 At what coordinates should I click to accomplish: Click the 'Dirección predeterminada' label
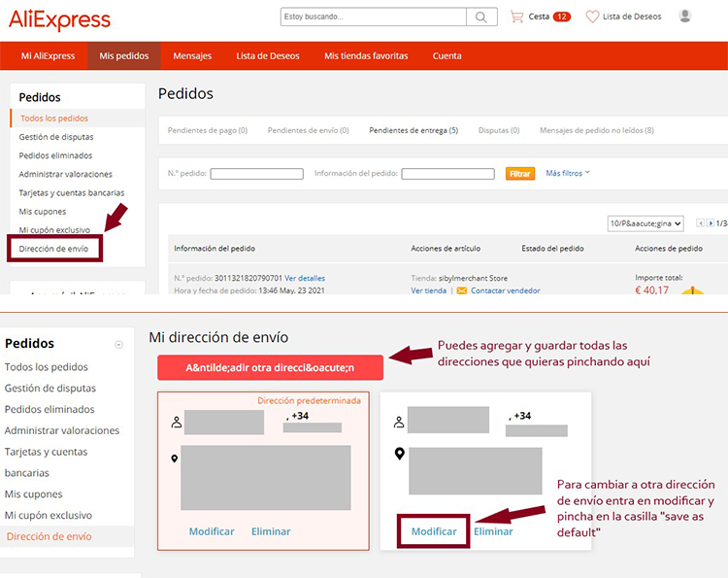pyautogui.click(x=310, y=400)
